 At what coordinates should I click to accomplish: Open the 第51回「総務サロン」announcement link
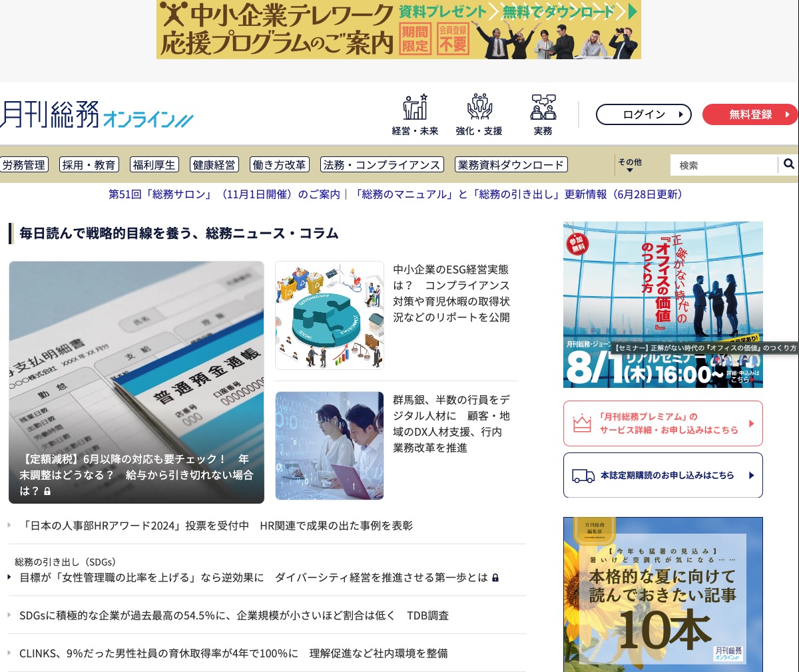click(x=223, y=195)
